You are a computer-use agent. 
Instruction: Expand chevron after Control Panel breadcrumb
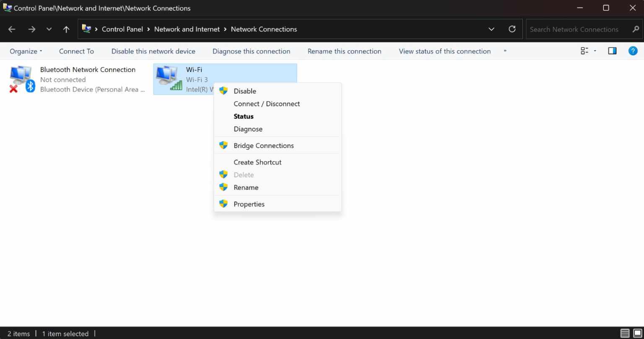coord(149,29)
